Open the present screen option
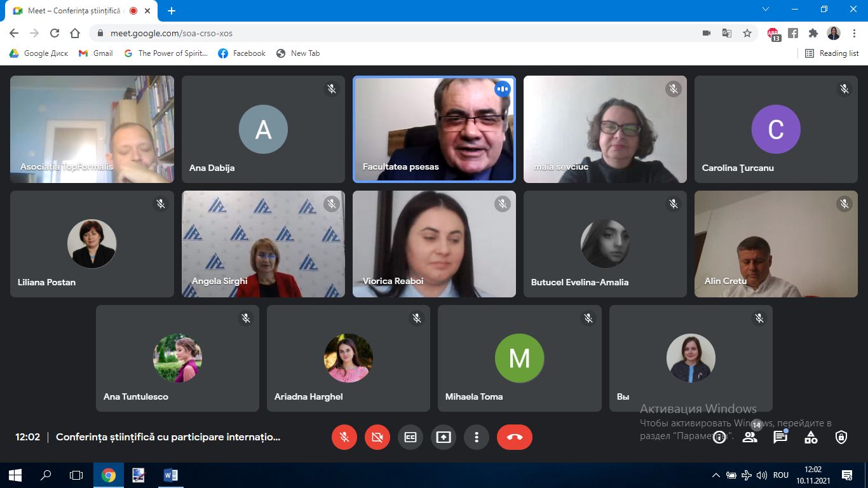868x488 pixels. click(444, 437)
